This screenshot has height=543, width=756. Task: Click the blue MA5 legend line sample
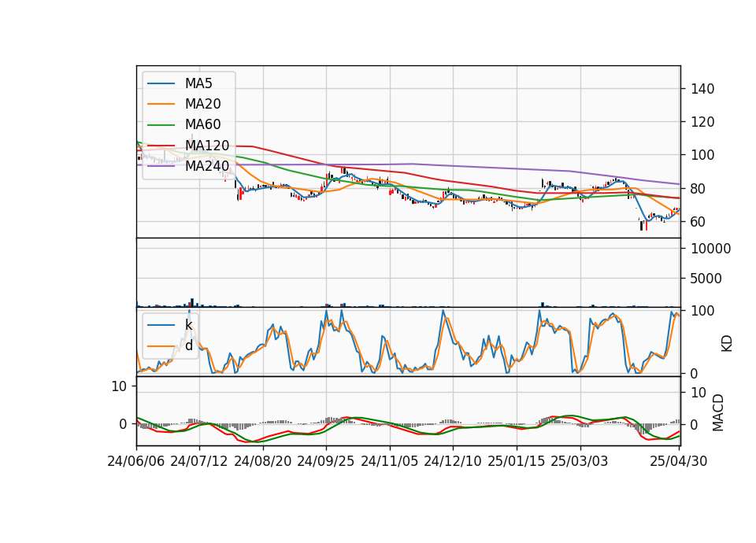tap(161, 83)
